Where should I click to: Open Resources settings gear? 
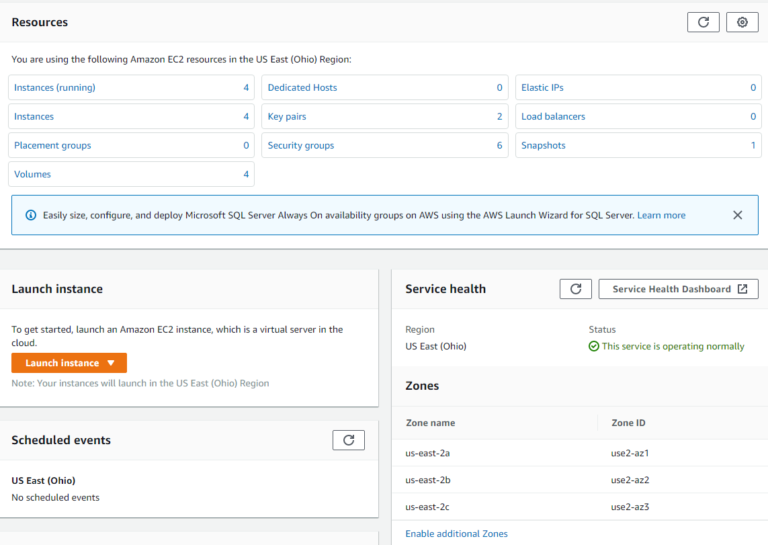pyautogui.click(x=742, y=22)
